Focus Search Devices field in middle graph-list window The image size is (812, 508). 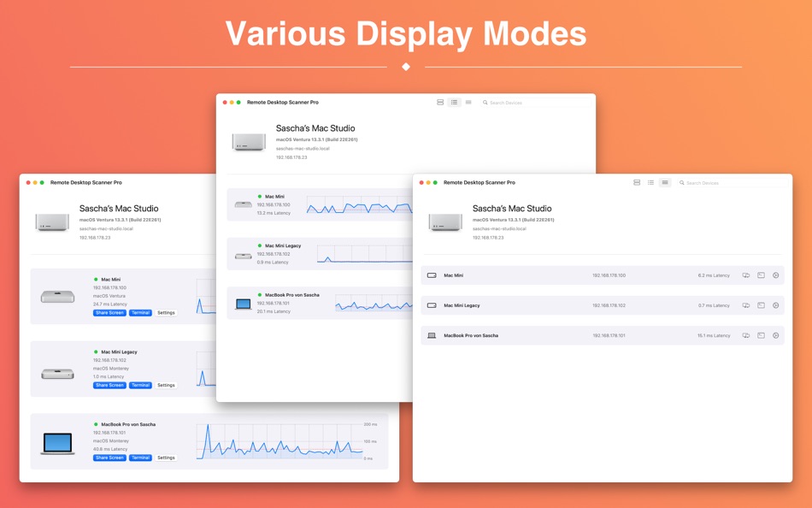pos(536,102)
